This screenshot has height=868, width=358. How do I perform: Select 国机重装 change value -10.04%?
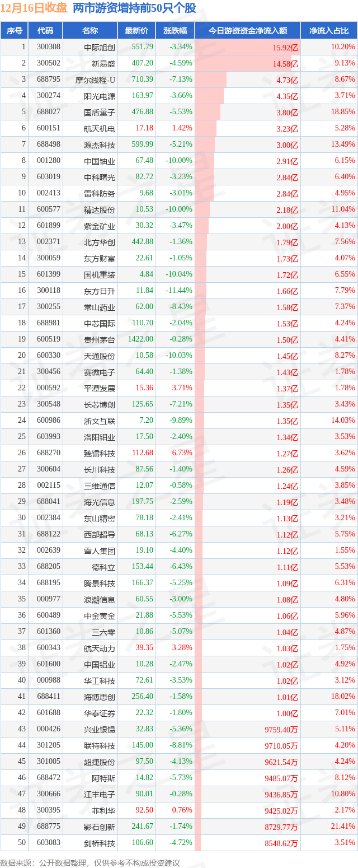pyautogui.click(x=179, y=274)
